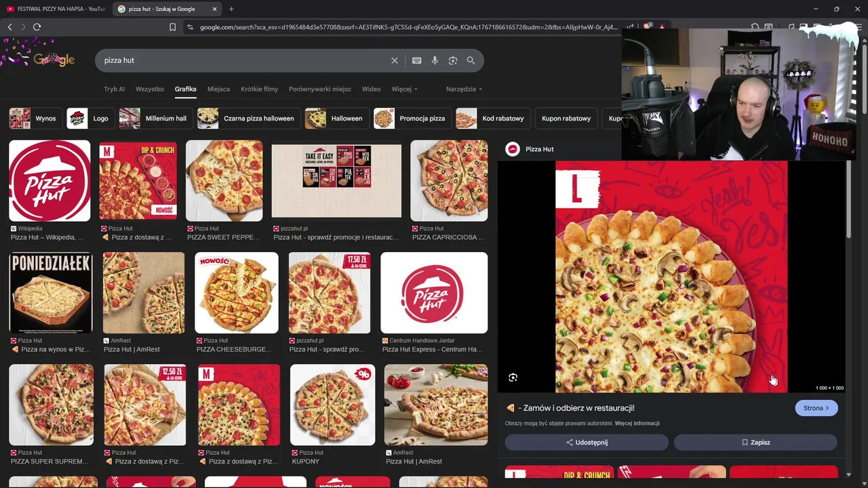Open the TAKE IT EASY promo thumbnail

336,181
